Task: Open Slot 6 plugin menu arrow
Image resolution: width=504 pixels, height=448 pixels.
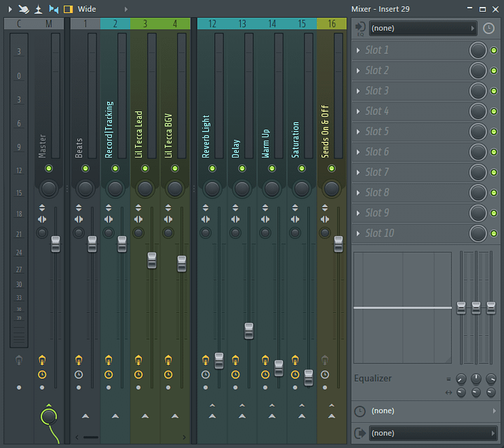Action: click(x=358, y=152)
